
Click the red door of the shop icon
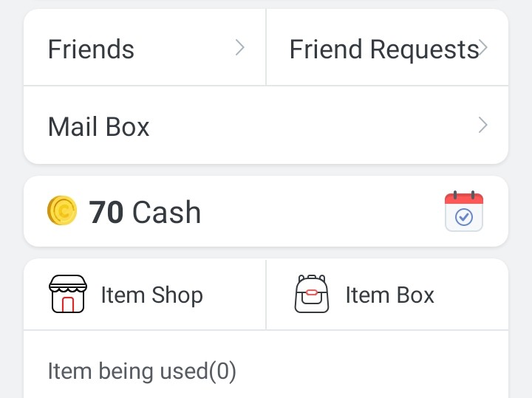pyautogui.click(x=68, y=303)
